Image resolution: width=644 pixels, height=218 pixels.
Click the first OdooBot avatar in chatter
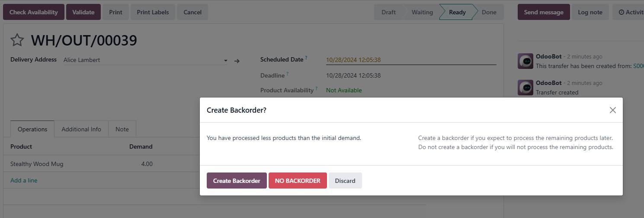click(x=525, y=61)
